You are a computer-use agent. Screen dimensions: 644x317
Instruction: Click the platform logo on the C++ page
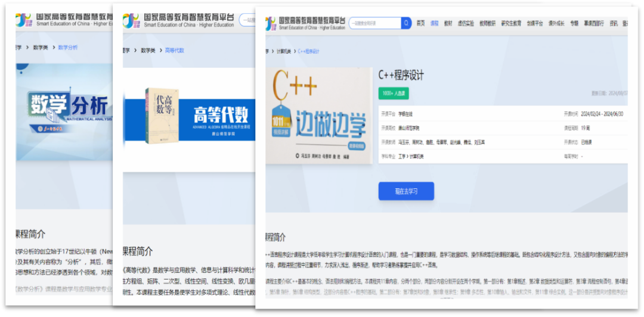[305, 24]
